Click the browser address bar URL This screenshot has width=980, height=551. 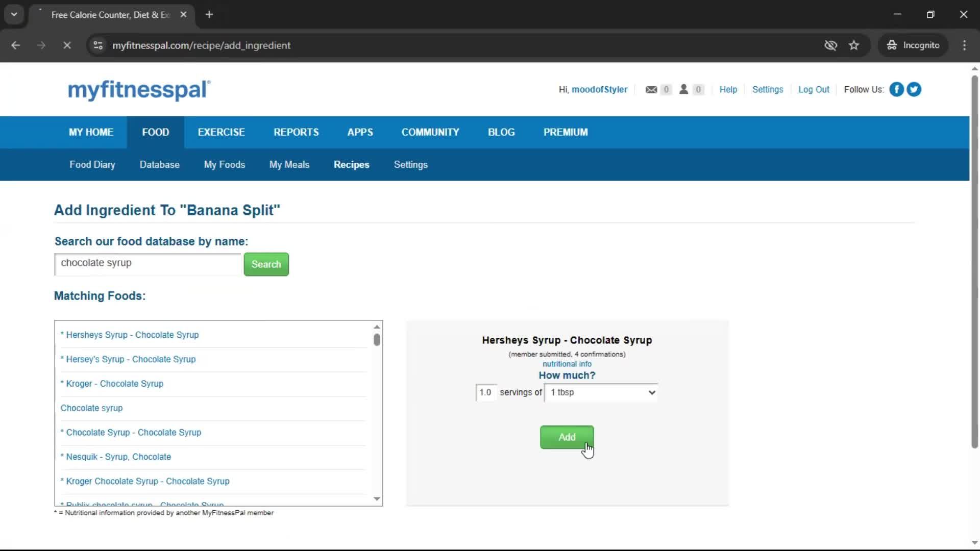(202, 45)
